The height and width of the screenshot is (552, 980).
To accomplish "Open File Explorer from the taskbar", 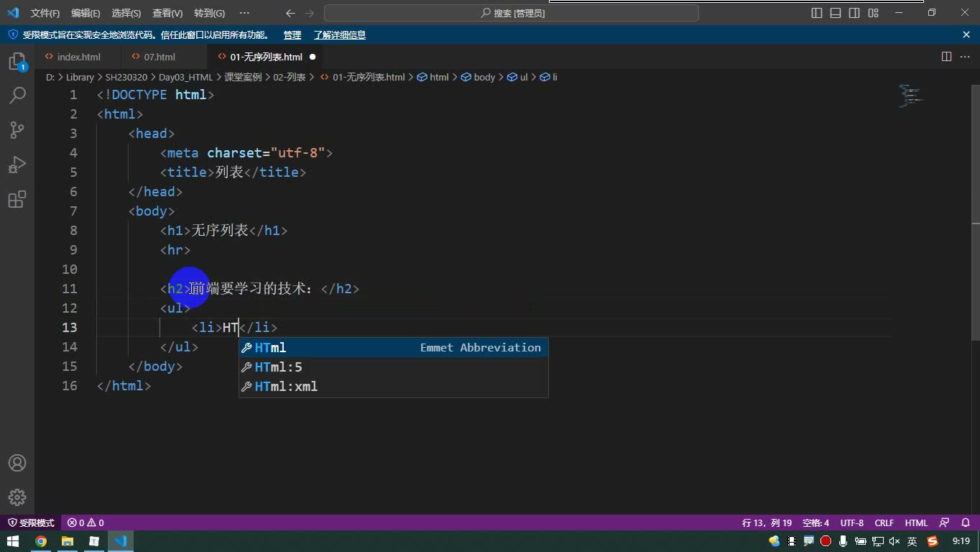I will pyautogui.click(x=68, y=541).
